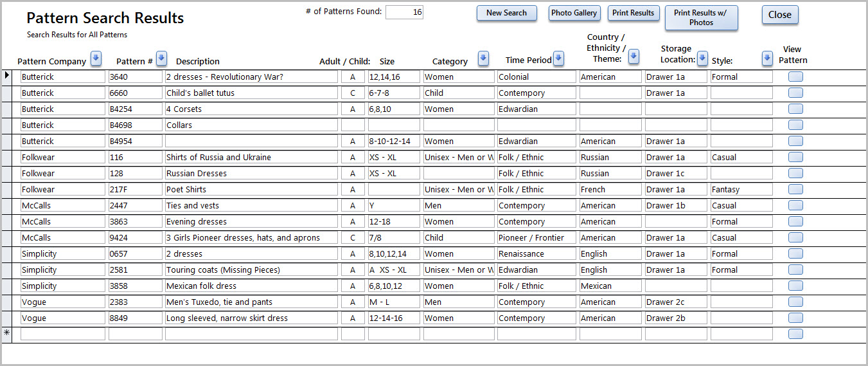Click the Print Results button

[633, 13]
